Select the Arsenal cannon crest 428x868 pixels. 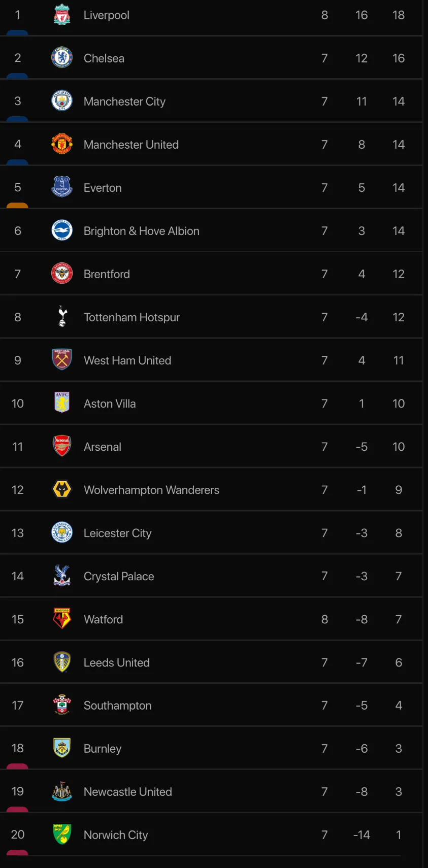coord(62,446)
